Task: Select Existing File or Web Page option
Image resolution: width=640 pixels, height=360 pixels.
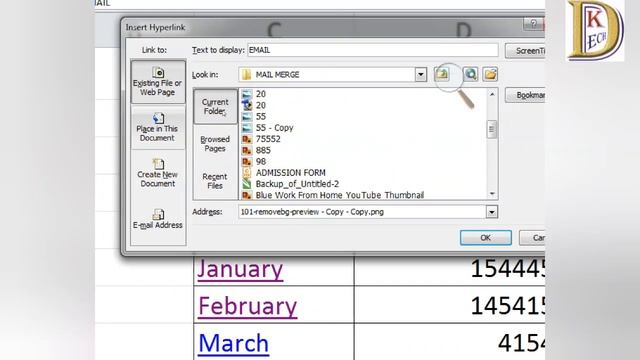Action: (158, 82)
